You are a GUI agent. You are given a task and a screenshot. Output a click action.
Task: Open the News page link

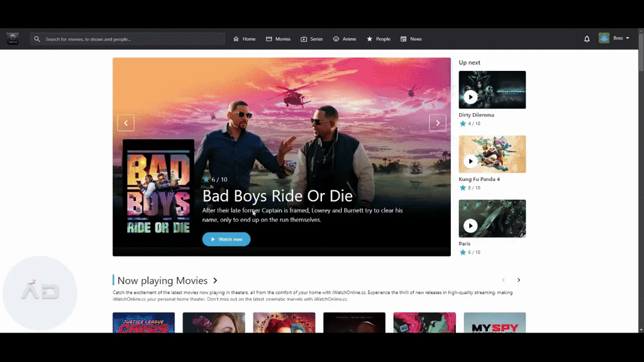point(411,39)
